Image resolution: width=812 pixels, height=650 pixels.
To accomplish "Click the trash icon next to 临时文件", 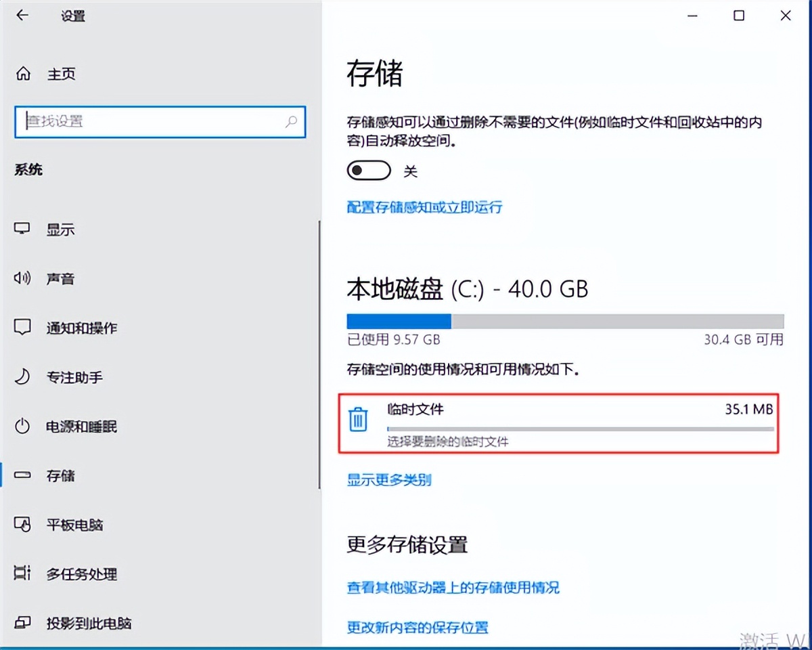I will click(x=358, y=420).
